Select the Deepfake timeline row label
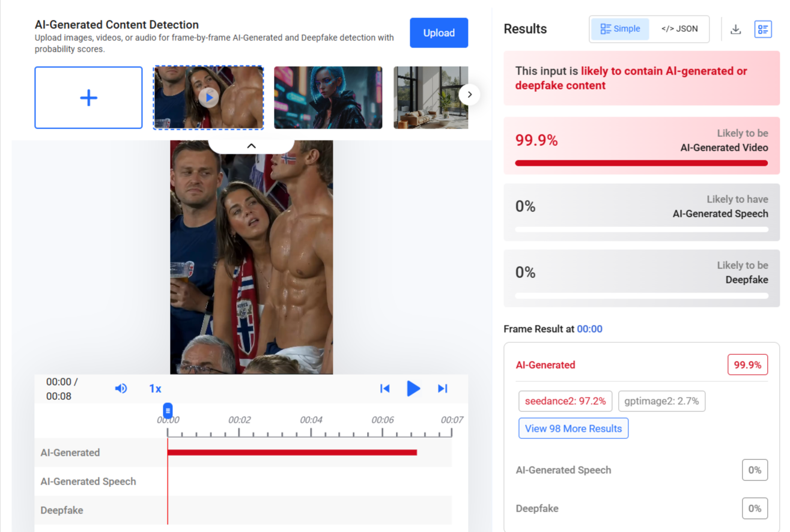Viewport: 790px width, 532px height. (62, 510)
